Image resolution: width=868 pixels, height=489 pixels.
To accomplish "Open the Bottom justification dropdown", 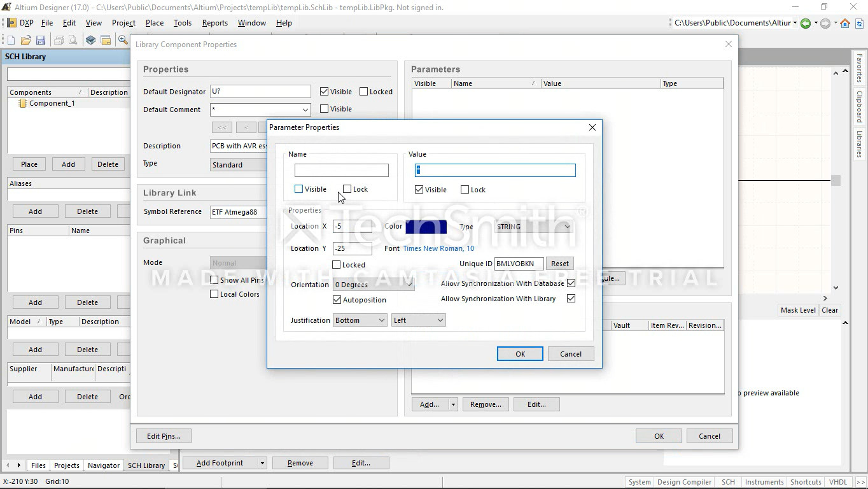I will pyautogui.click(x=360, y=320).
